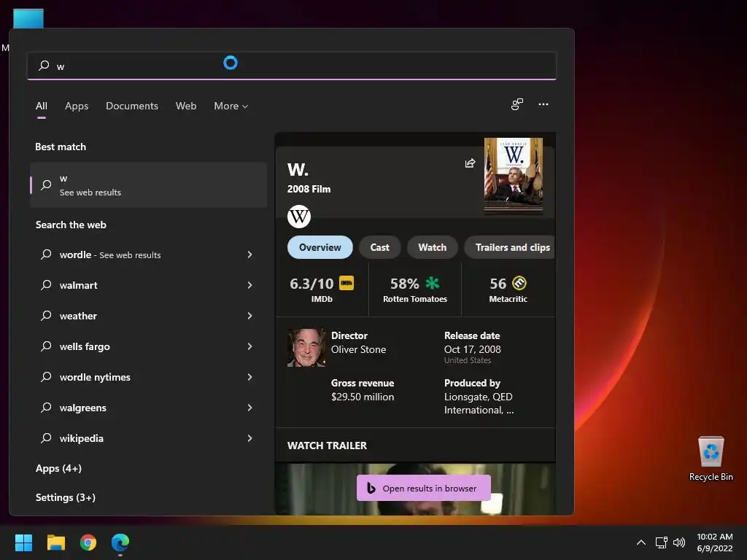Open the three-dot more options menu

(543, 104)
